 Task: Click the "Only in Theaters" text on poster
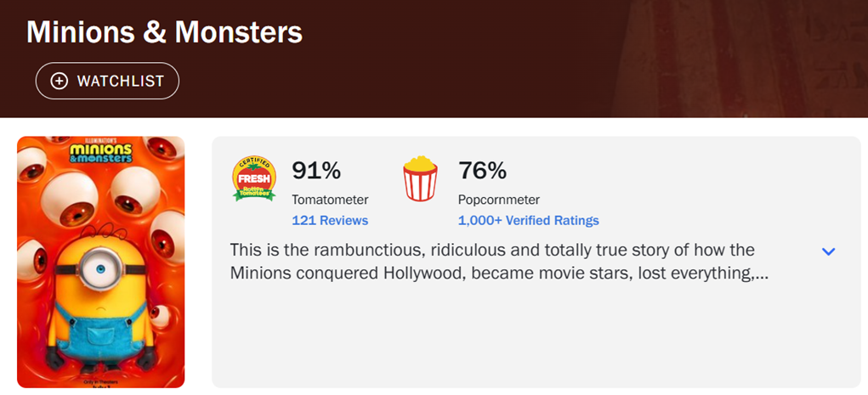101,382
